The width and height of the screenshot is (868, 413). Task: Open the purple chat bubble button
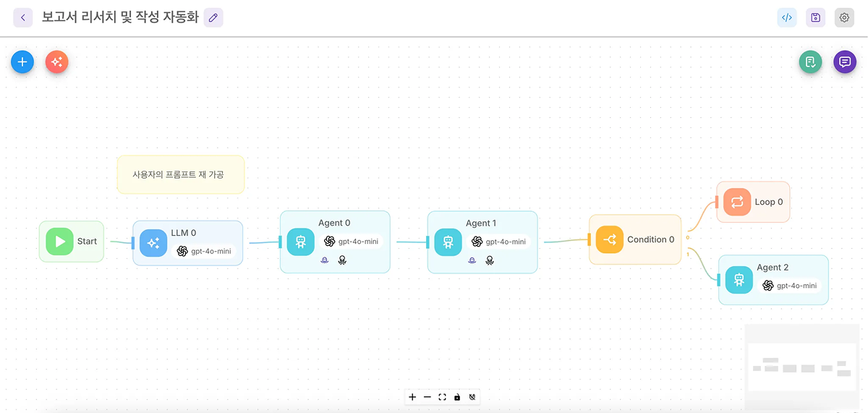pyautogui.click(x=844, y=62)
